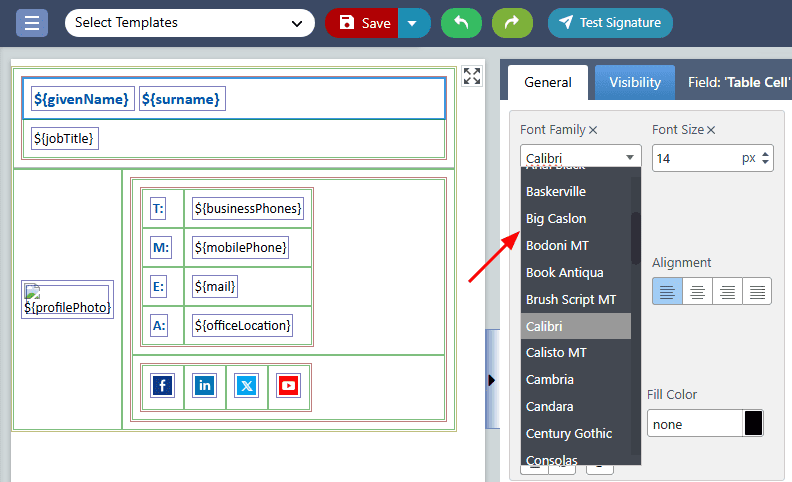Select the X (Twitter) social icon
792x482 pixels.
(246, 385)
